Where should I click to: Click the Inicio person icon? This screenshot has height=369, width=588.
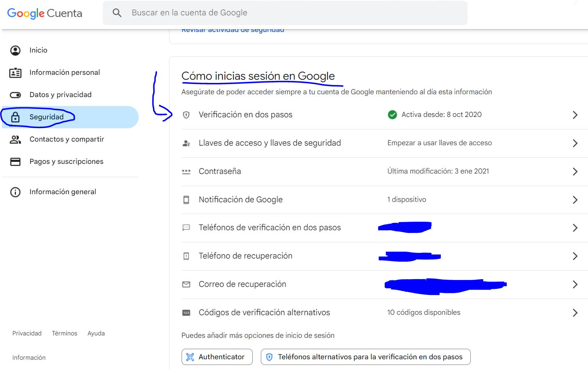click(15, 51)
